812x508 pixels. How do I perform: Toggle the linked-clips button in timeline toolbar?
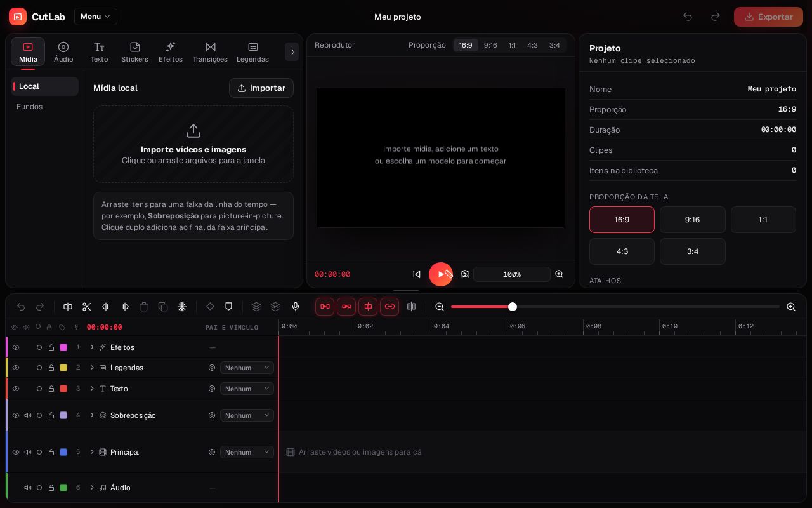(390, 307)
